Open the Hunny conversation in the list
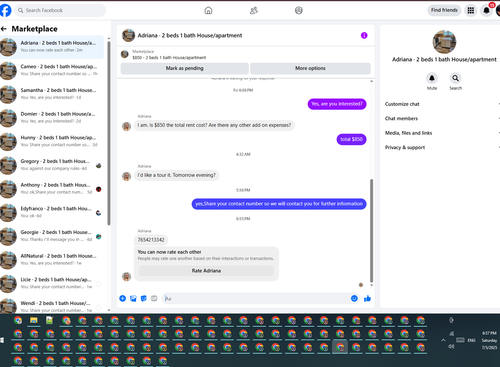Screen dimensions: 500x367 (x=52, y=141)
